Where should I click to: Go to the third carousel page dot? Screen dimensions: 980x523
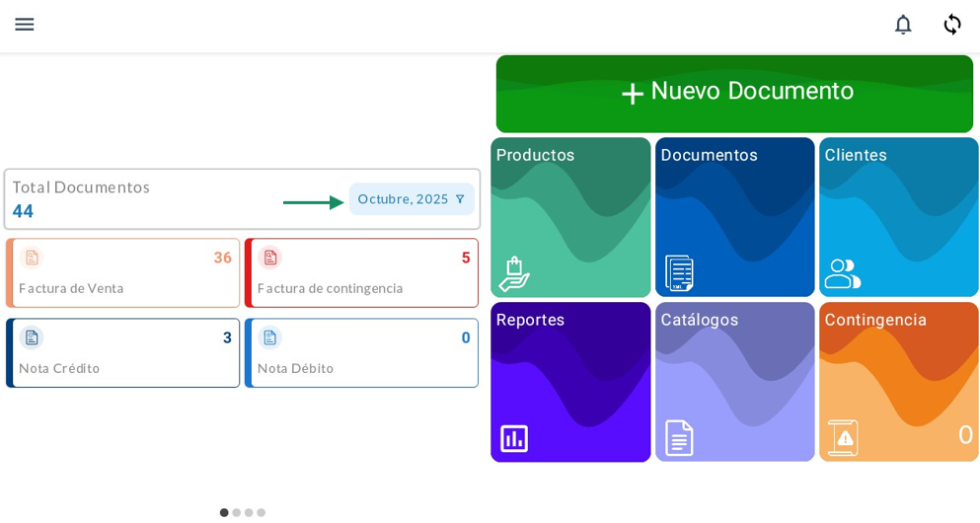tap(249, 512)
